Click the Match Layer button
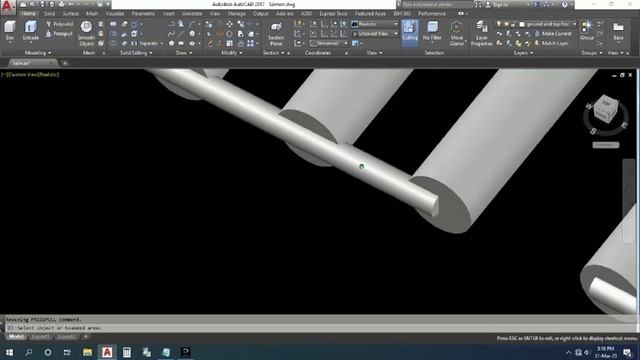This screenshot has width=640, height=360. tap(551, 43)
